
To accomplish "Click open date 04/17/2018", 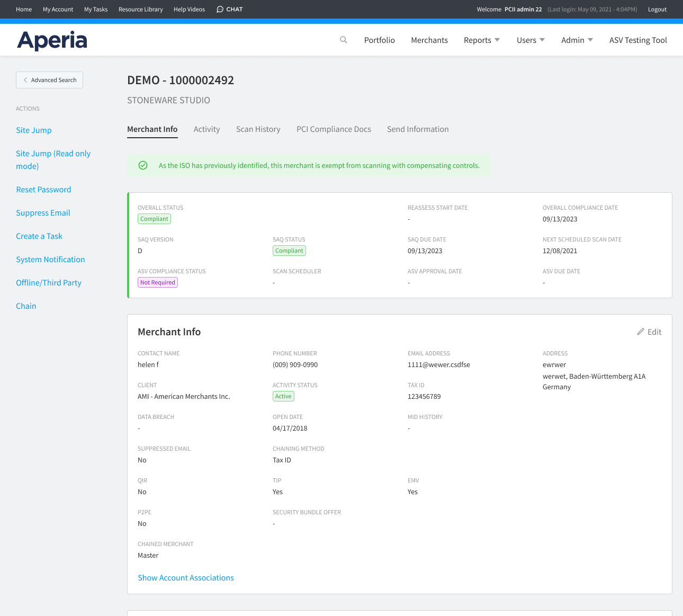I will [x=290, y=428].
